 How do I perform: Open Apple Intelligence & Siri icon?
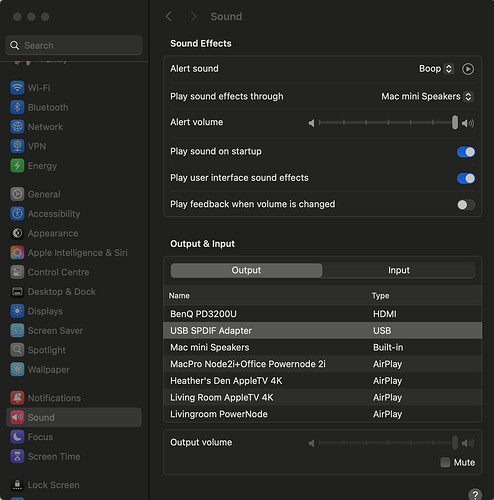pos(17,253)
